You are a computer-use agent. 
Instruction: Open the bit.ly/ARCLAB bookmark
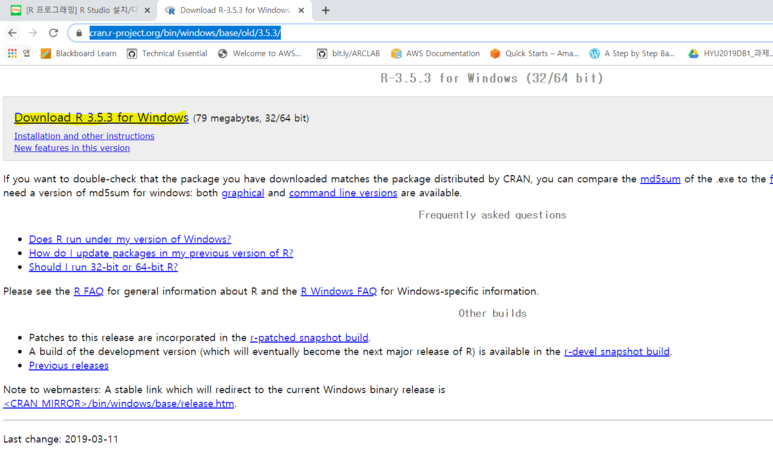click(349, 53)
